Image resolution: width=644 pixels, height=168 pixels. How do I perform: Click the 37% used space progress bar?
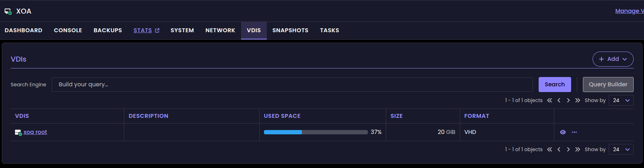(x=316, y=132)
